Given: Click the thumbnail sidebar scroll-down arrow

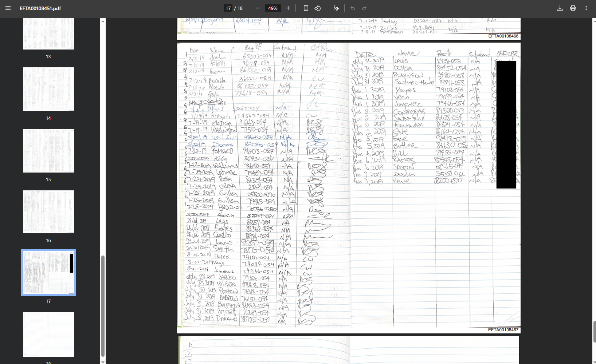Looking at the screenshot, I should 103,361.
